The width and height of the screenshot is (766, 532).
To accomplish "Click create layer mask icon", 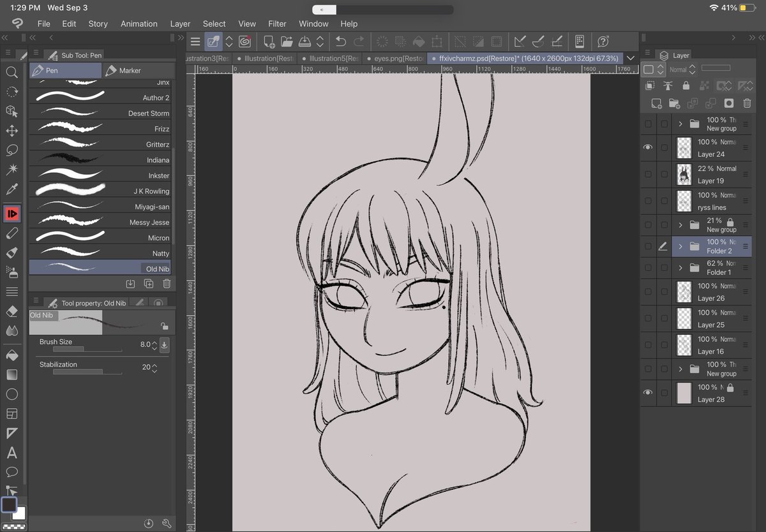I will tap(729, 103).
